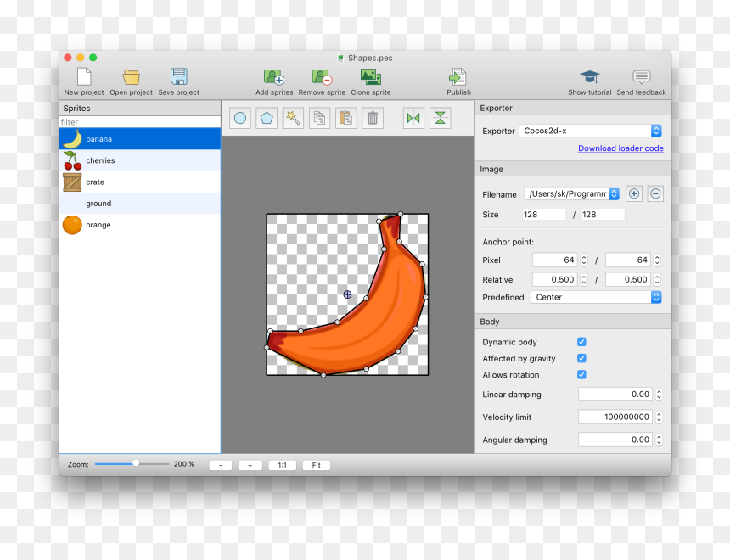Image resolution: width=730 pixels, height=560 pixels.
Task: Save project with the disk icon
Action: (179, 77)
